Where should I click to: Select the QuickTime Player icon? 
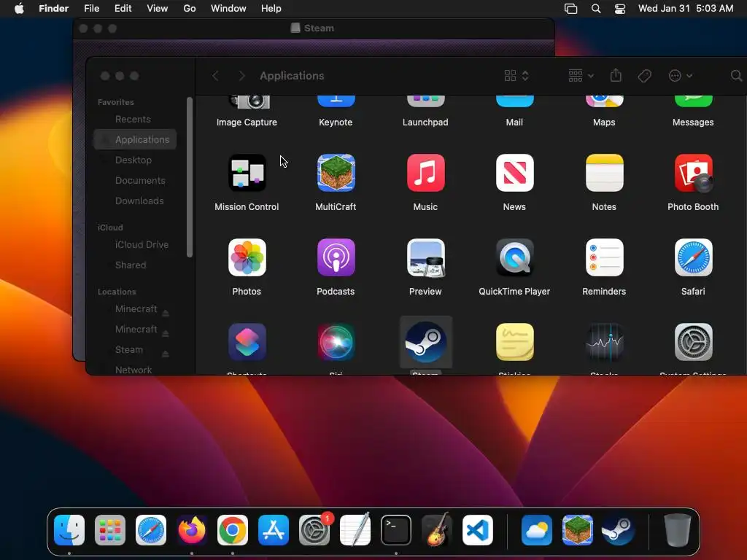tap(514, 257)
